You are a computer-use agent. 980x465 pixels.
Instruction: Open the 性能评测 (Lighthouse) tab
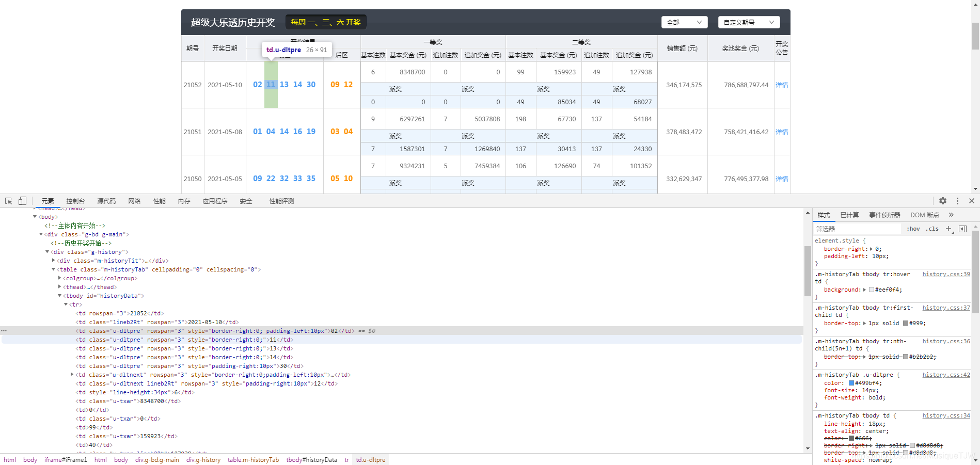point(281,201)
